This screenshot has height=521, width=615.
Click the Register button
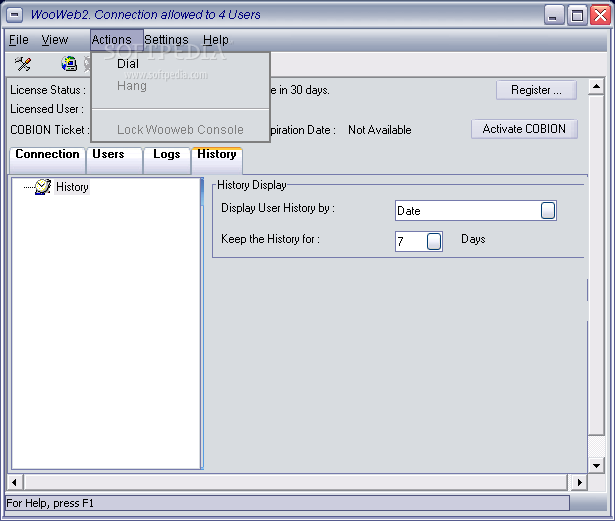(536, 90)
